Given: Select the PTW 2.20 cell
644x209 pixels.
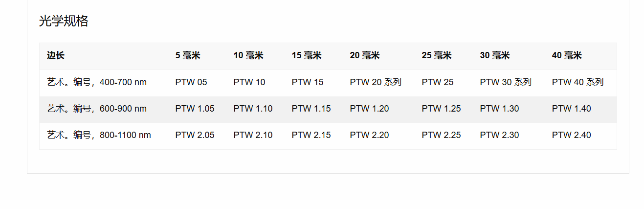Looking at the screenshot, I should [x=370, y=135].
